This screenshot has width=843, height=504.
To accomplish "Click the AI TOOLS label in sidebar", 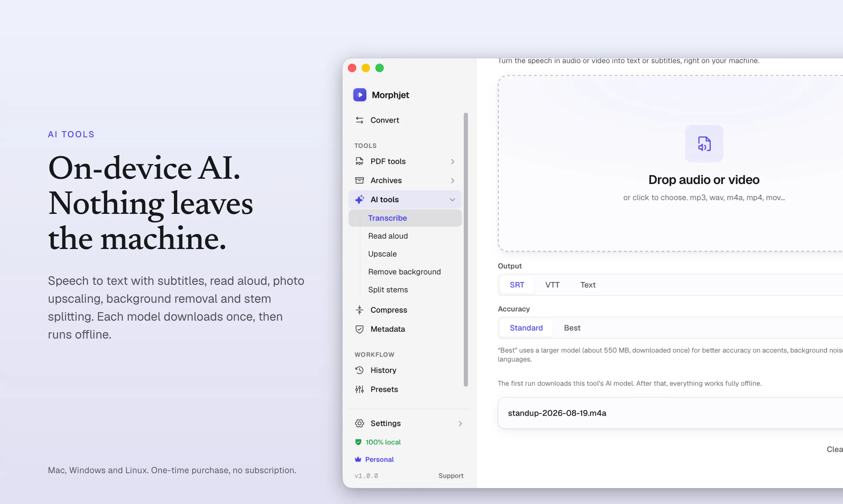I will [x=384, y=200].
